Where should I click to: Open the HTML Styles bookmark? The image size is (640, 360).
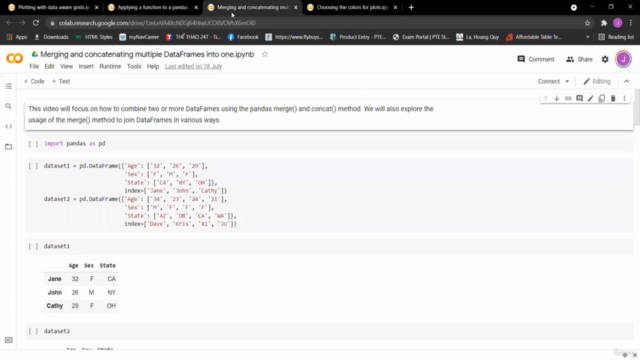[94, 37]
